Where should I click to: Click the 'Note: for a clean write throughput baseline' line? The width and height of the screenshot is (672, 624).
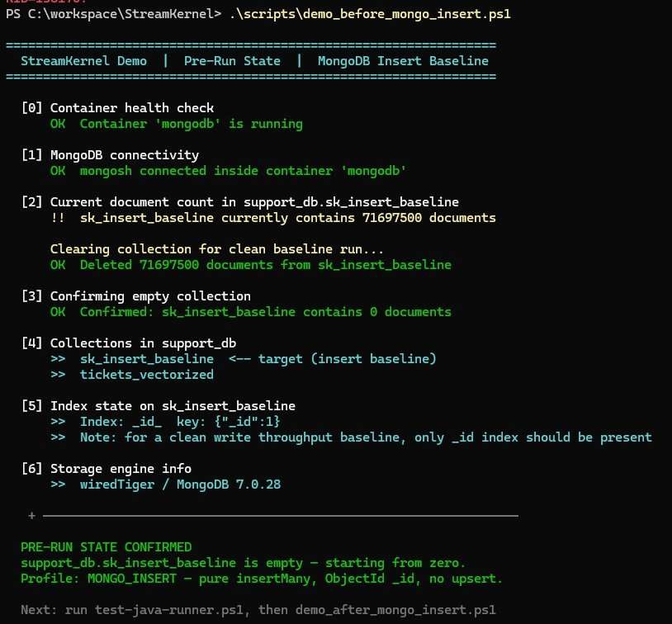pyautogui.click(x=351, y=437)
